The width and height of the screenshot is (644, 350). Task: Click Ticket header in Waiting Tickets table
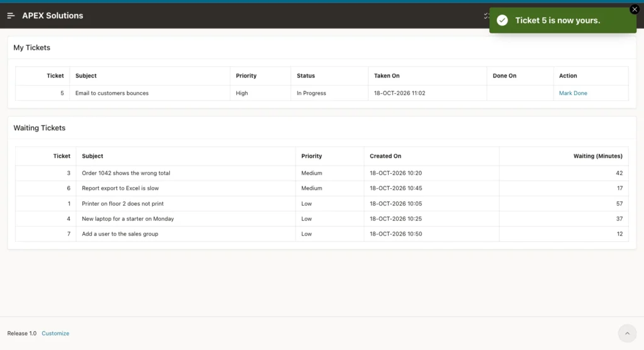[x=62, y=156]
